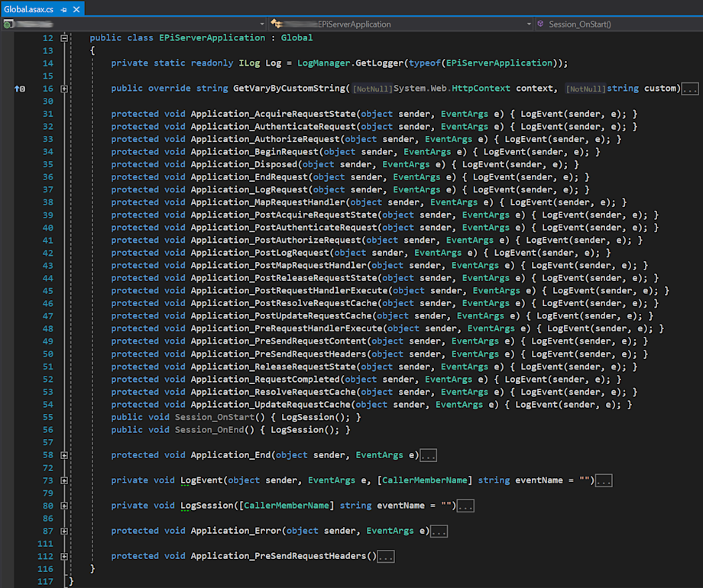Viewport: 703px width, 588px height.
Task: Expand LogEvent method at line 73
Action: coord(64,480)
